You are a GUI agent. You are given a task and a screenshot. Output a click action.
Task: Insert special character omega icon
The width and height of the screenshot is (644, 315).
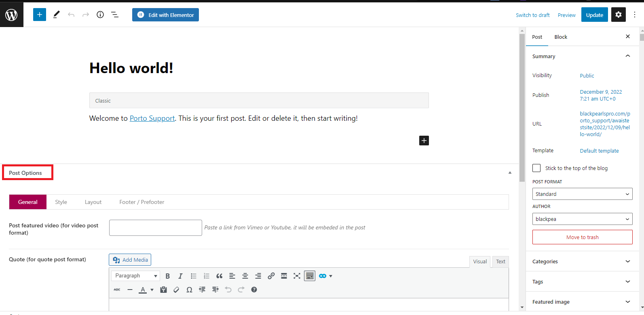189,290
